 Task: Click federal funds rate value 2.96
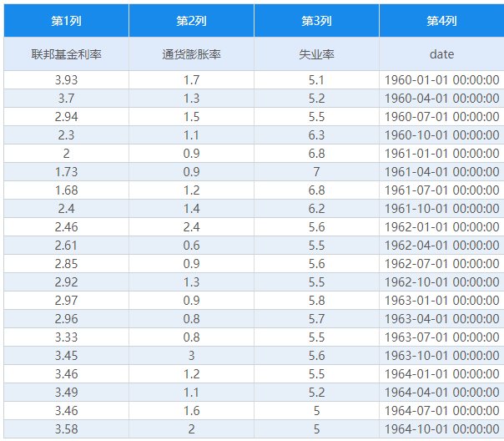(x=66, y=318)
